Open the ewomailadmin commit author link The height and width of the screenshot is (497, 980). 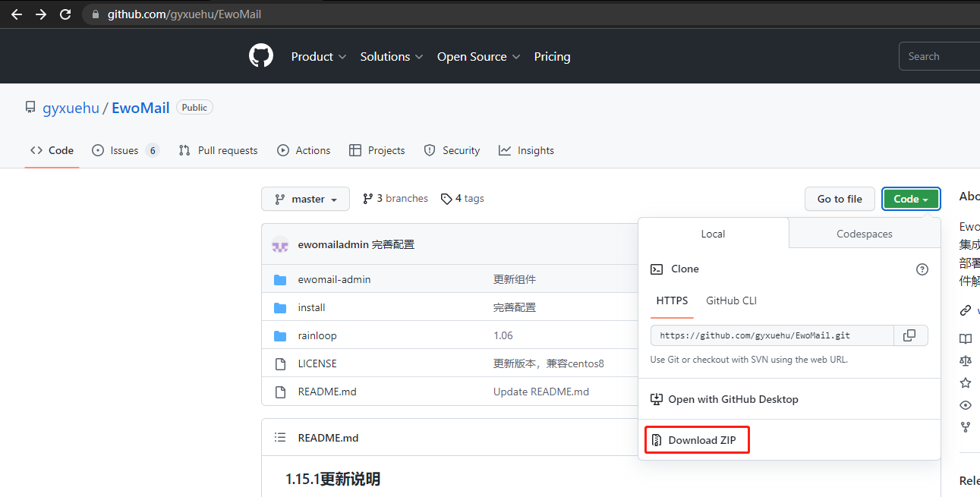[333, 244]
